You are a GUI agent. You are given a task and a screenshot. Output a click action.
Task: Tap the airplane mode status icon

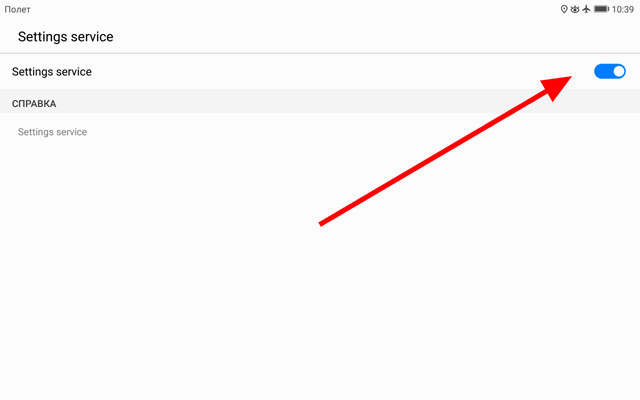[586, 9]
